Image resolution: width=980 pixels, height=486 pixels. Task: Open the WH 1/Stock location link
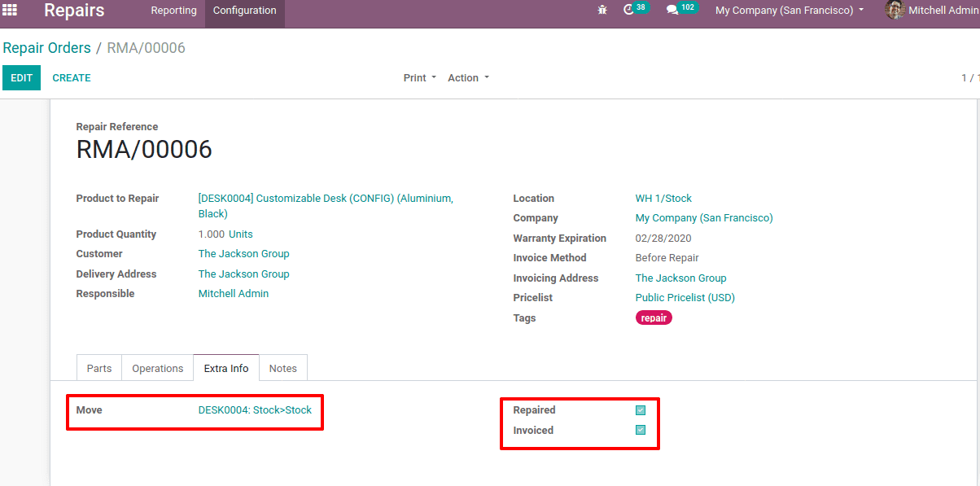coord(663,199)
